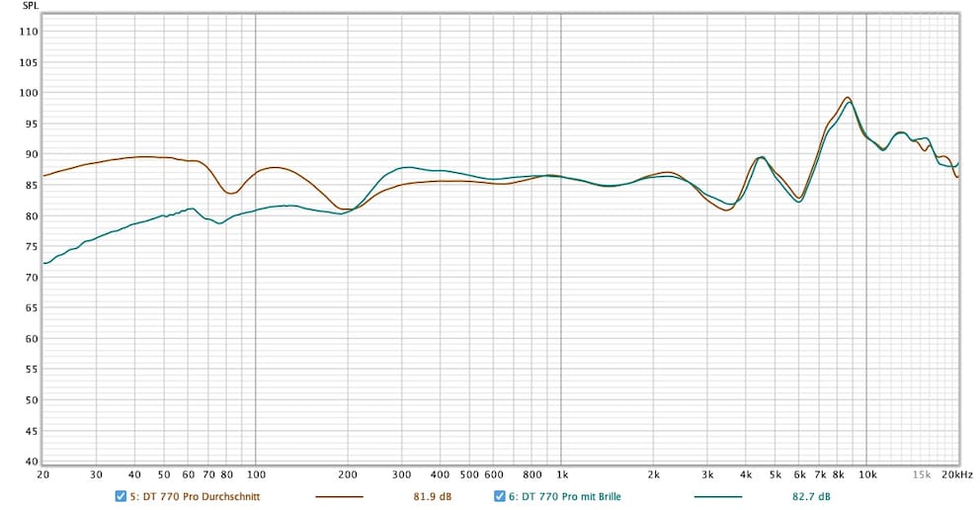Click the 10k frequency axis label

(x=867, y=475)
